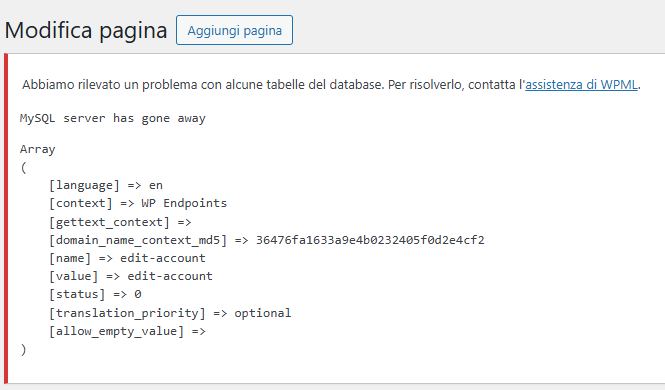Click the 'Abbiamo rilevato un problema' notice text

(x=331, y=84)
